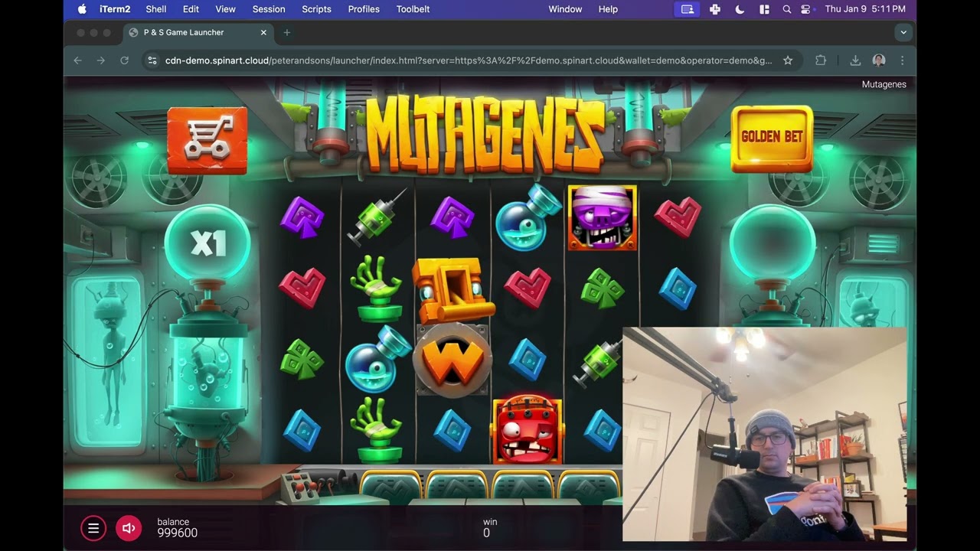Open the Help menu
This screenshot has height=551, width=980.
608,9
